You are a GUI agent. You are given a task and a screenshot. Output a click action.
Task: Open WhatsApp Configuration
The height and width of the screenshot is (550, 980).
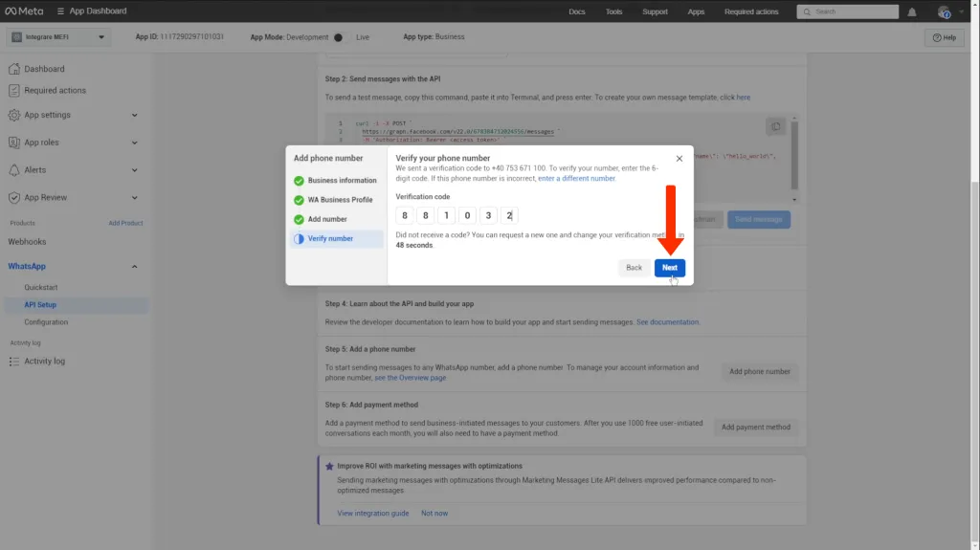point(46,322)
